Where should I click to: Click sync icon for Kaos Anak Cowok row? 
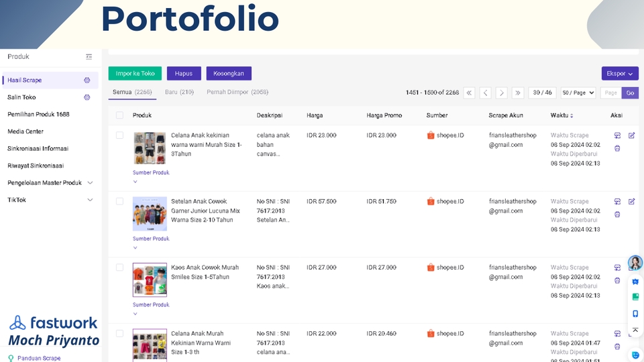[x=617, y=267]
